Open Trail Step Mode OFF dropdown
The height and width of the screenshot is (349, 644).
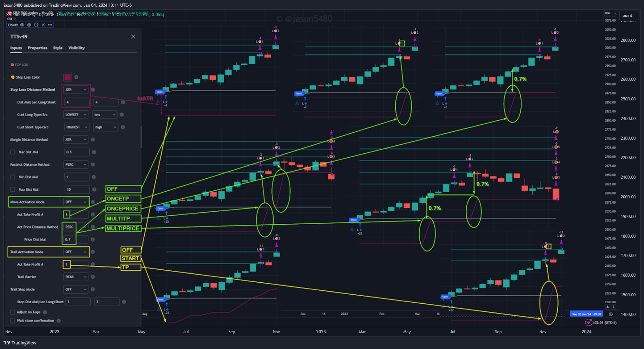coord(76,289)
